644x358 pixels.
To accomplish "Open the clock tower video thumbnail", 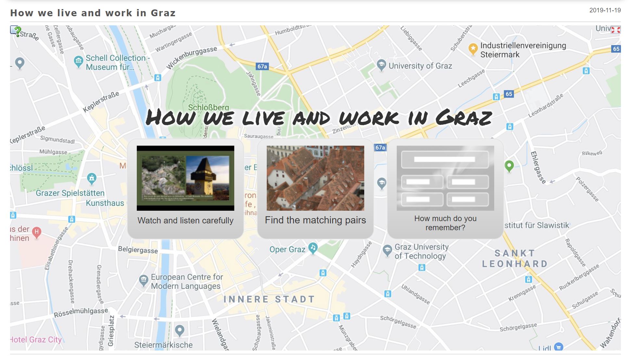I will (x=185, y=178).
